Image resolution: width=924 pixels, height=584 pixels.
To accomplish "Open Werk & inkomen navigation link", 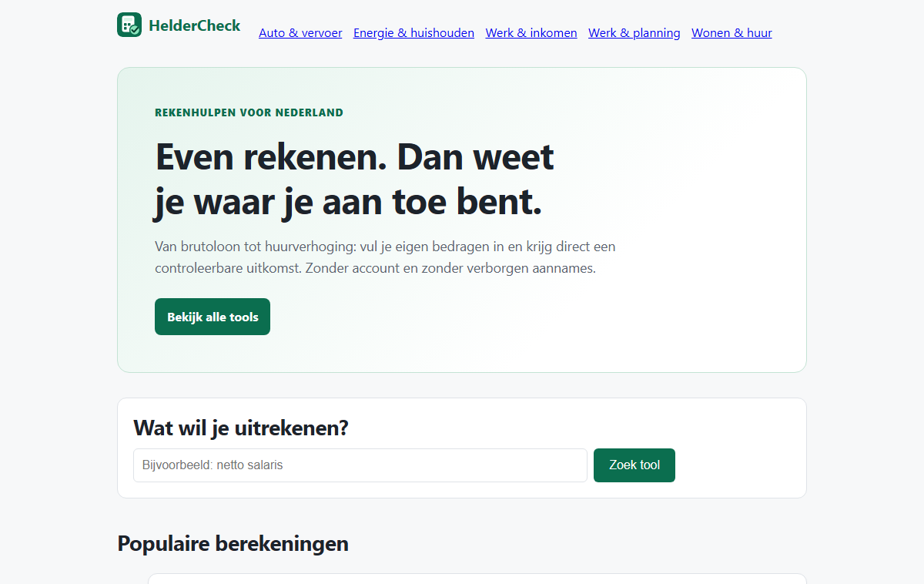I will coord(531,32).
